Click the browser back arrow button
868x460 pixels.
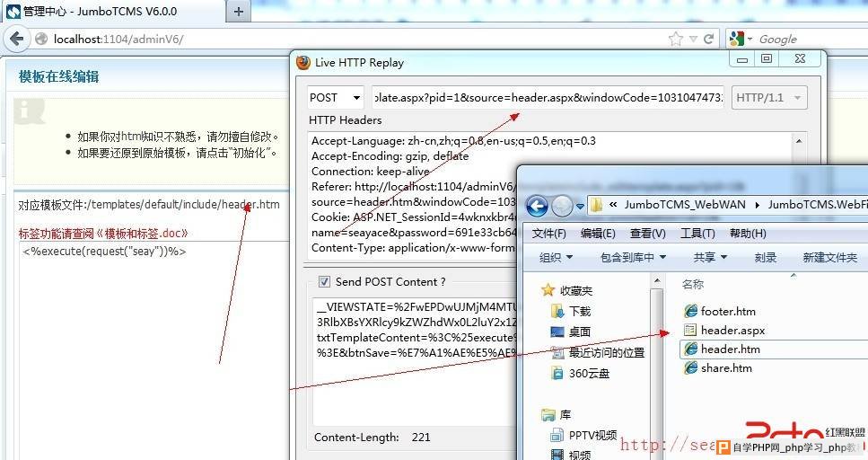(x=17, y=39)
